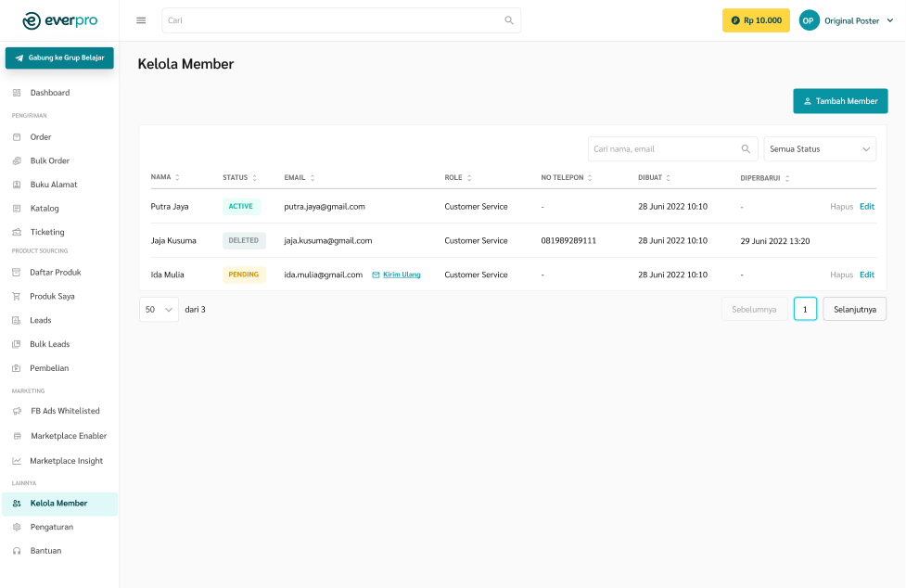Image resolution: width=906 pixels, height=588 pixels.
Task: Click the ACTIVE status badge
Action: tap(241, 206)
